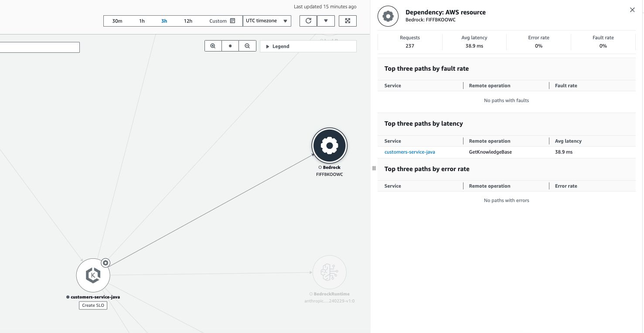Click the panel resize handle

[374, 168]
